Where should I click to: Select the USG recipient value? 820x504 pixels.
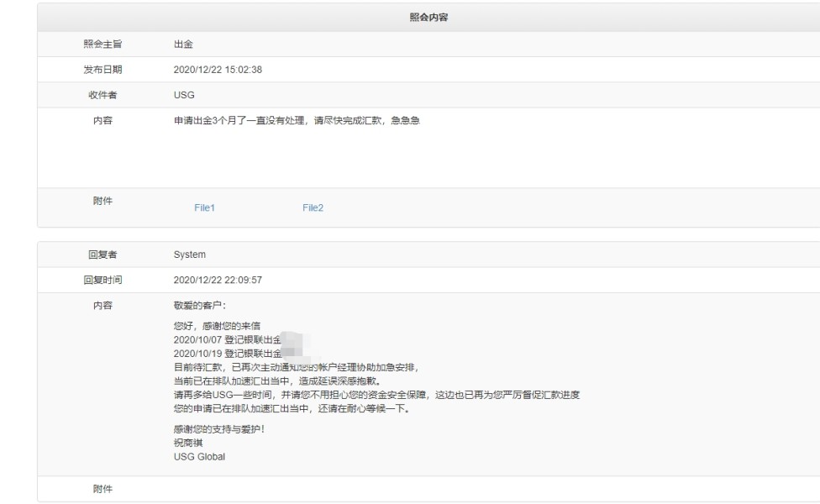(183, 95)
